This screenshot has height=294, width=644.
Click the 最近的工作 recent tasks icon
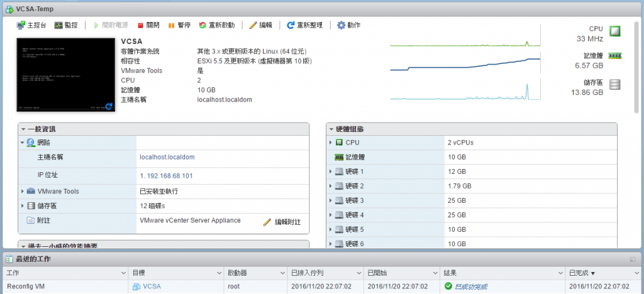pyautogui.click(x=9, y=259)
